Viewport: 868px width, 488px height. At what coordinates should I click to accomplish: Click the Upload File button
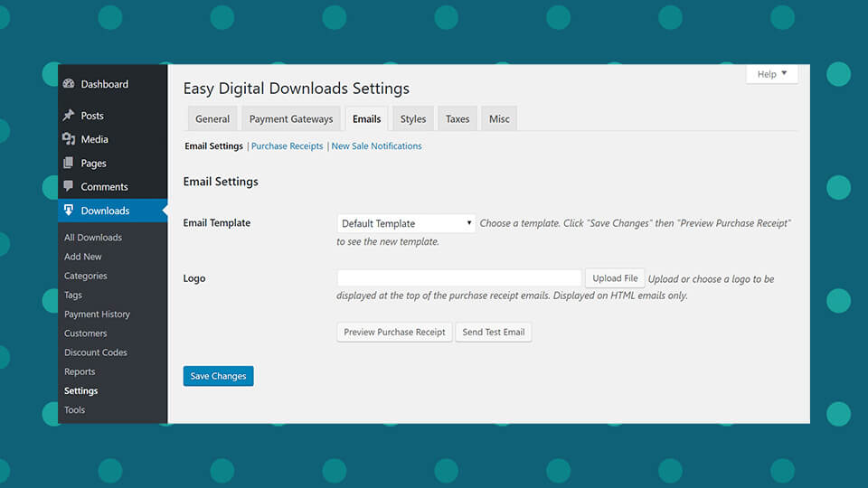615,278
